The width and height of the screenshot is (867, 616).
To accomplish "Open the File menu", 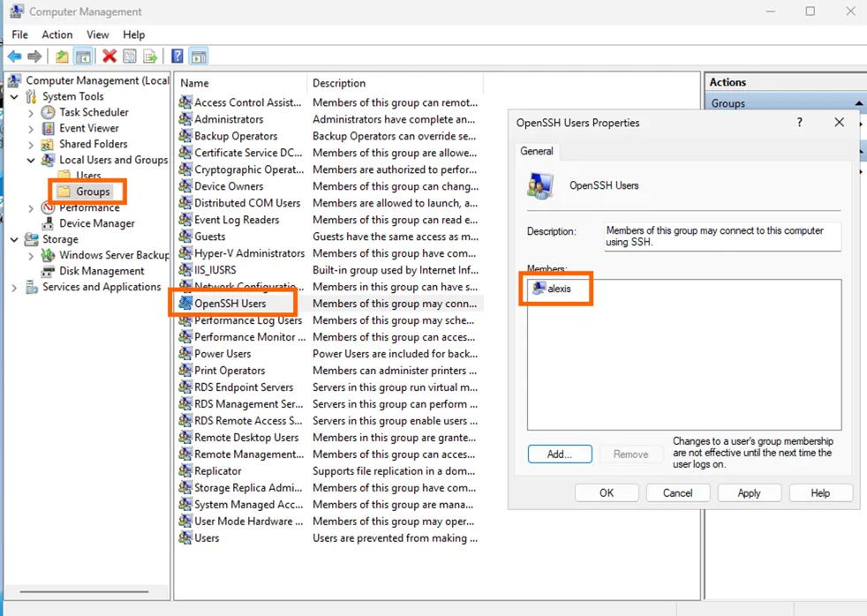I will click(x=20, y=34).
